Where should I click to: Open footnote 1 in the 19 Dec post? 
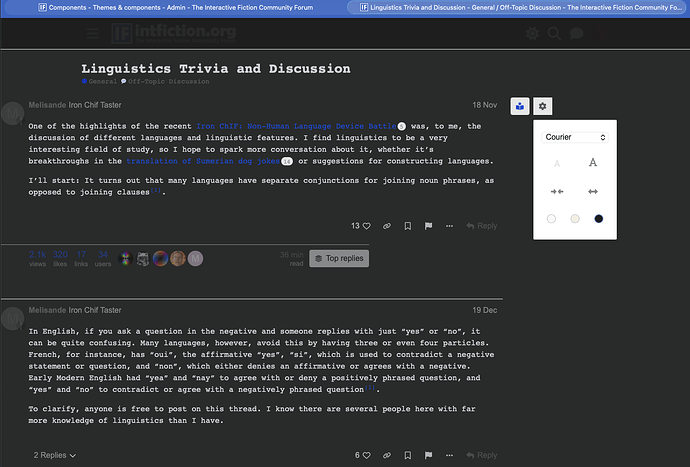click(370, 387)
